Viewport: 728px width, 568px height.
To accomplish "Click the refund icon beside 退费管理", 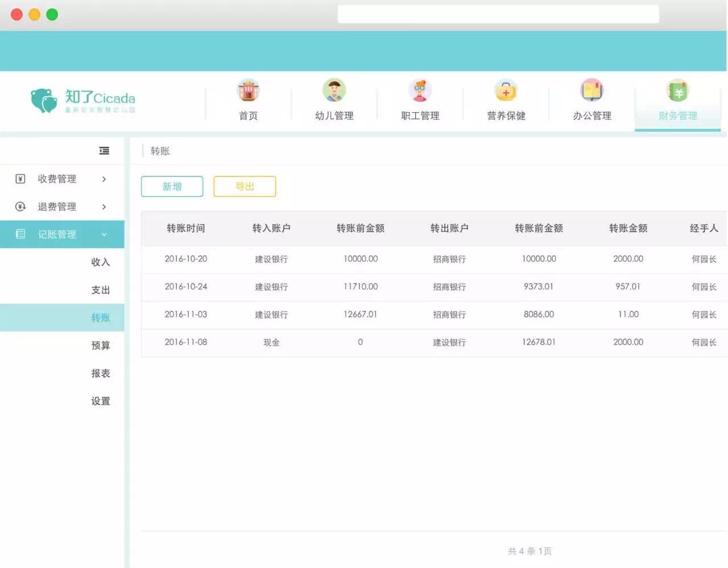I will point(20,207).
